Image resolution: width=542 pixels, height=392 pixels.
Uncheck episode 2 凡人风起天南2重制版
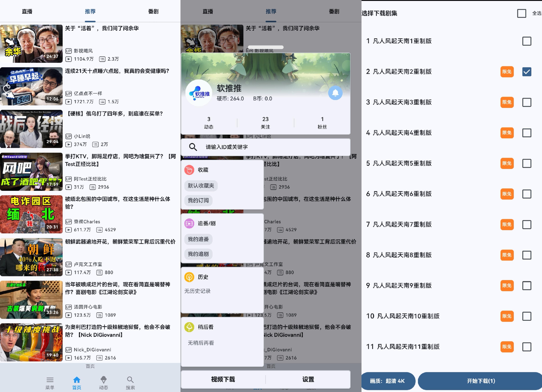point(527,72)
